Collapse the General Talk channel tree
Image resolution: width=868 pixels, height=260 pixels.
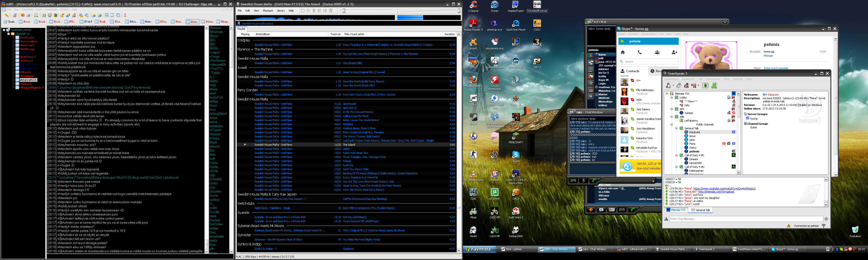[x=677, y=128]
